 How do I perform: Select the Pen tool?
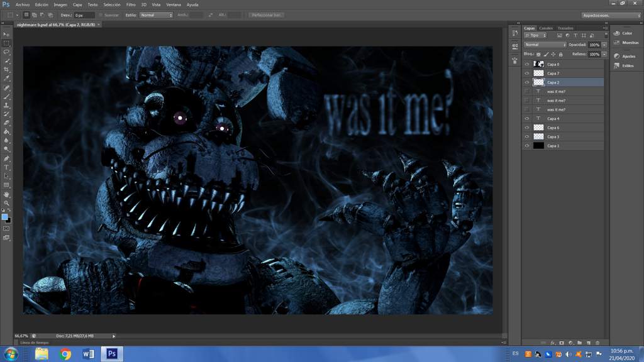pyautogui.click(x=6, y=158)
